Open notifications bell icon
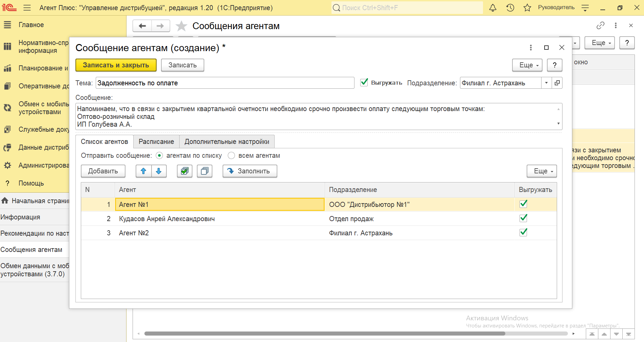The width and height of the screenshot is (644, 342). (x=493, y=8)
